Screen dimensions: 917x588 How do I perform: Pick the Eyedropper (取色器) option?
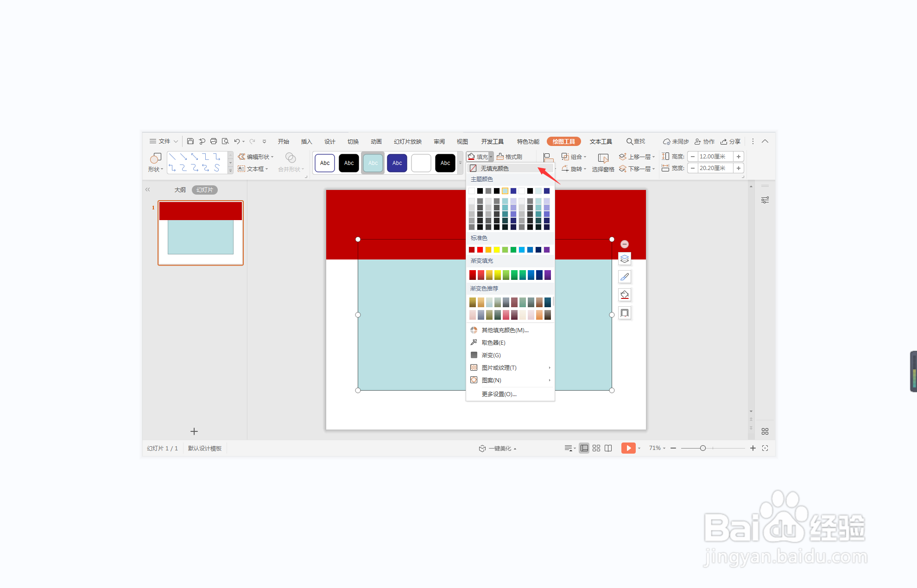(x=493, y=342)
